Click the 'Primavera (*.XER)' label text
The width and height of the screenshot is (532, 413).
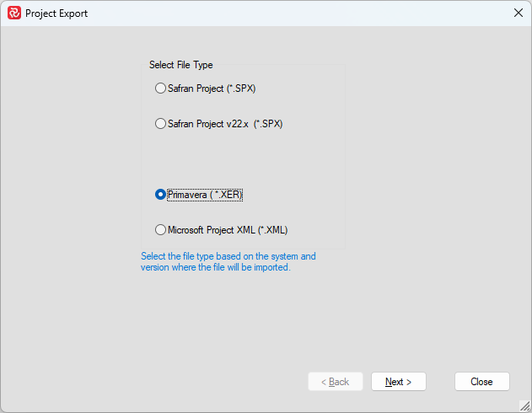tap(205, 195)
